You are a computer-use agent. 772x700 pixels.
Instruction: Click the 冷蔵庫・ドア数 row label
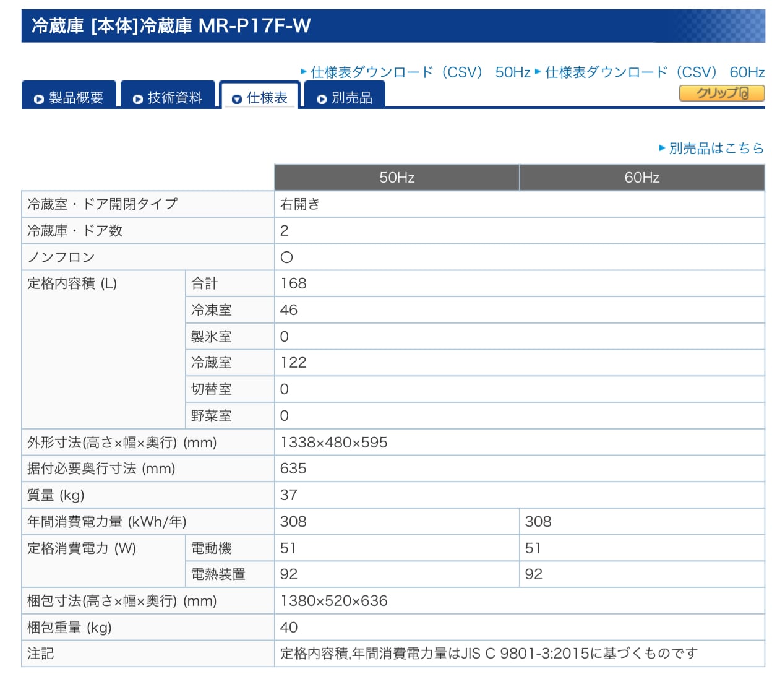pos(75,231)
